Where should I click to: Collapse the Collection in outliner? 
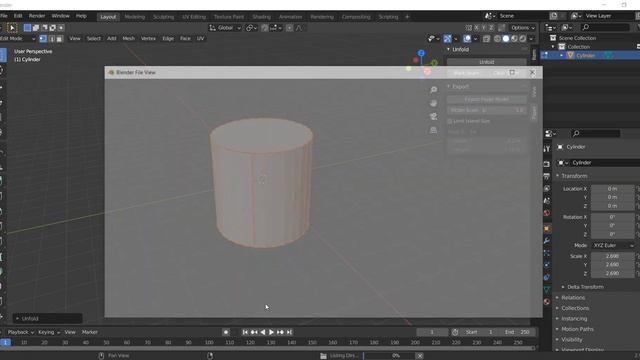pos(553,47)
